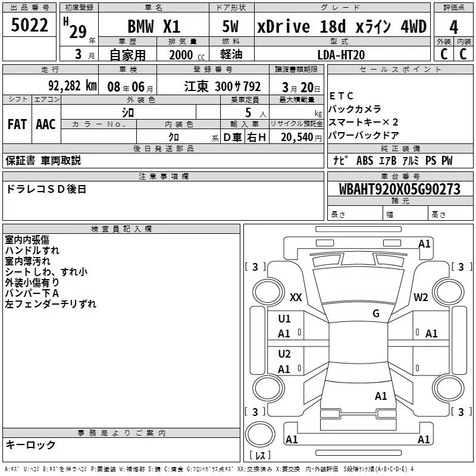
Task: Click the overall evaluation score 4
Action: coord(453,27)
